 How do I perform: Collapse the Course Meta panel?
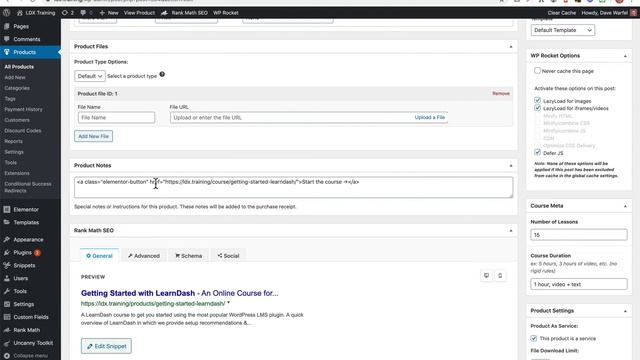pyautogui.click(x=625, y=206)
